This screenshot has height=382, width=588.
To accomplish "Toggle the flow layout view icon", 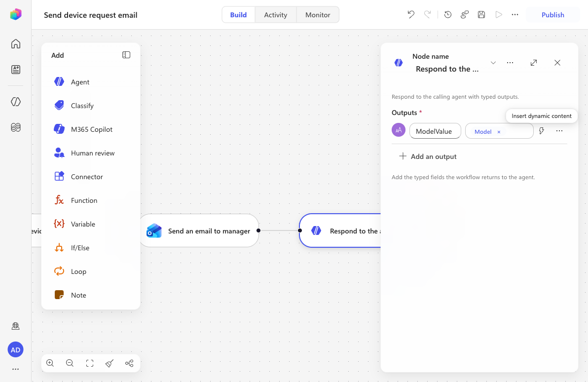I will [x=129, y=363].
